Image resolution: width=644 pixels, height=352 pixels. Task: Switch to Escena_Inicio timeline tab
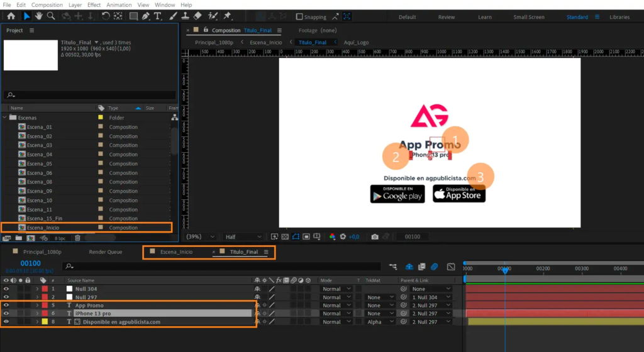(176, 252)
